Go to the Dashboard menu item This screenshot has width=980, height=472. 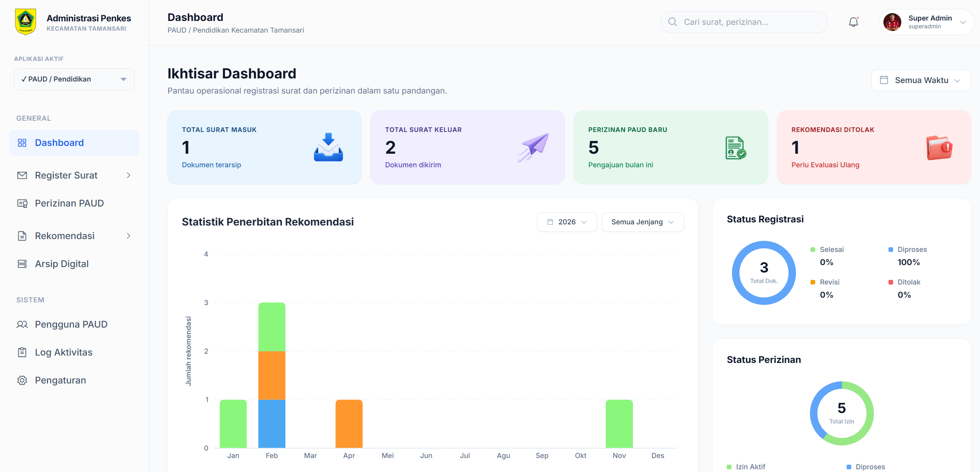point(74,143)
